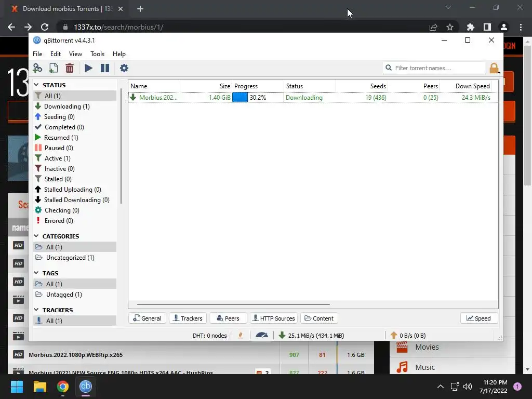
Task: Click the Add Torrent Link toolbar icon
Action: click(x=37, y=68)
